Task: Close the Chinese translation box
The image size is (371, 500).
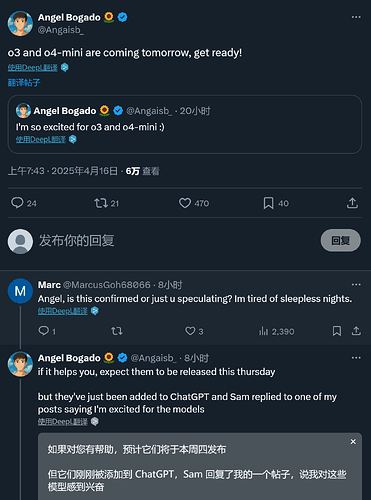Action: 353,441
